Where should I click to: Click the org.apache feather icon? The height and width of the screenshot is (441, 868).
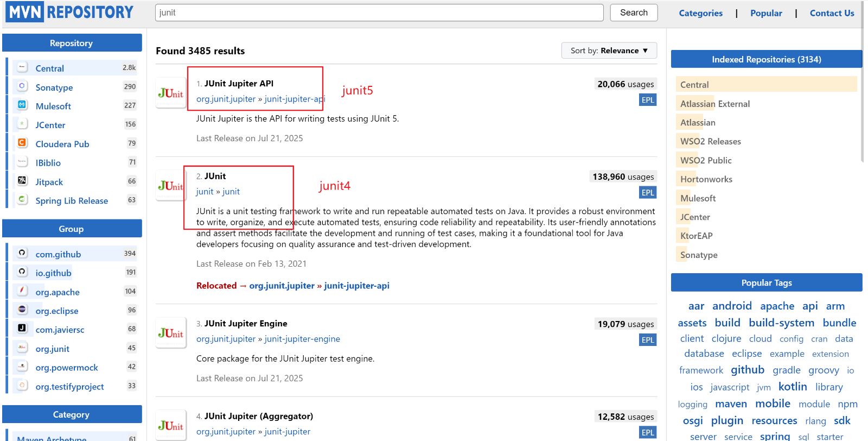22,291
